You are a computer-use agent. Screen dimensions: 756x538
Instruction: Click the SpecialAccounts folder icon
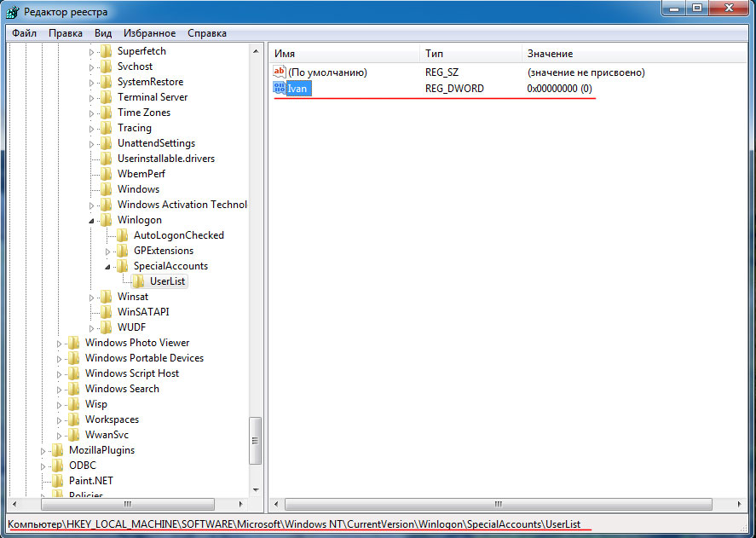(x=123, y=266)
